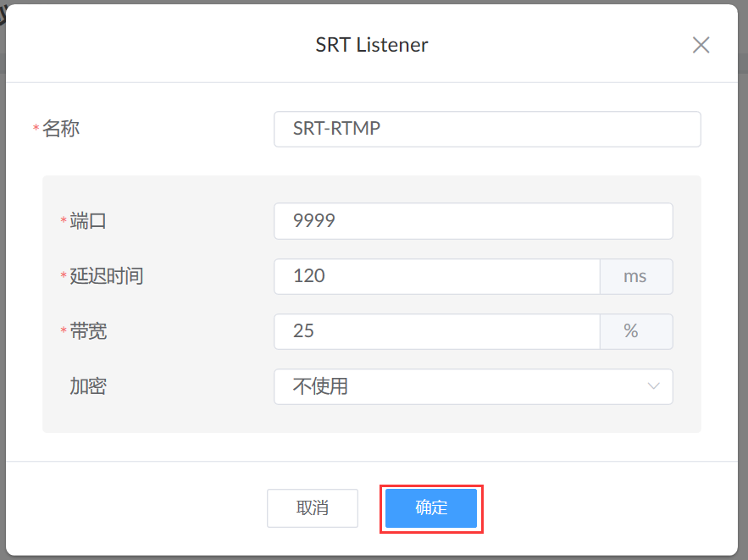Image resolution: width=748 pixels, height=560 pixels.
Task: Close the SRT Listener dialog
Action: point(701,45)
